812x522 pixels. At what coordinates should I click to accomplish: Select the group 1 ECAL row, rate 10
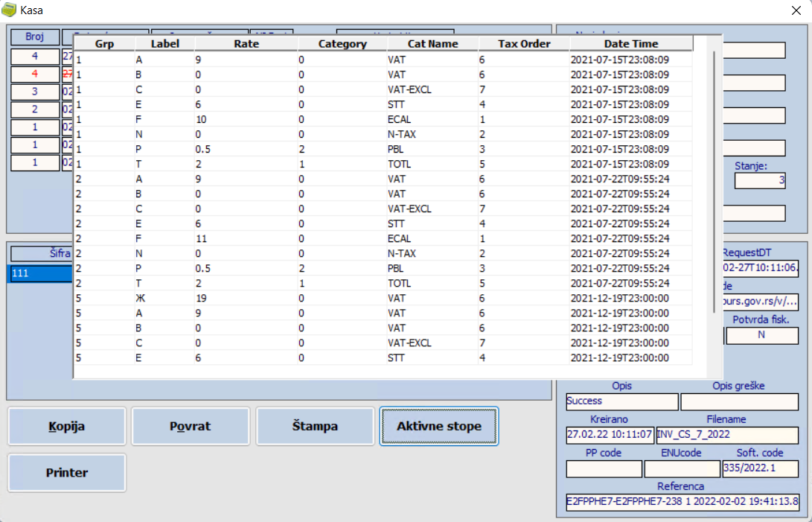[x=383, y=119]
